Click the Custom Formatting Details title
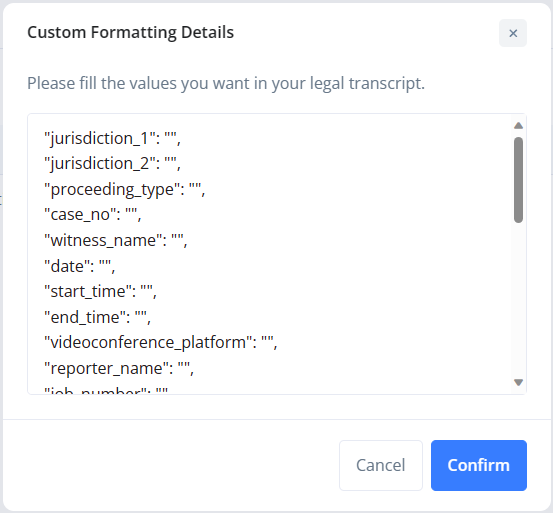This screenshot has width=553, height=513. click(x=130, y=32)
